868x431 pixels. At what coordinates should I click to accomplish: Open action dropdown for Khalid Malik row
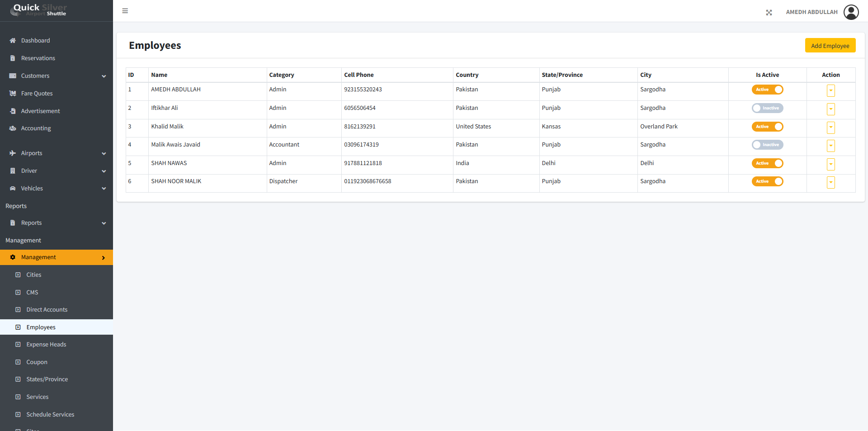coord(830,128)
